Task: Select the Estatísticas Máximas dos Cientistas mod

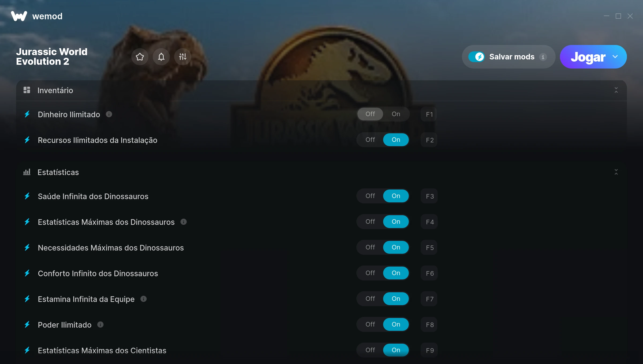Action: [102, 350]
